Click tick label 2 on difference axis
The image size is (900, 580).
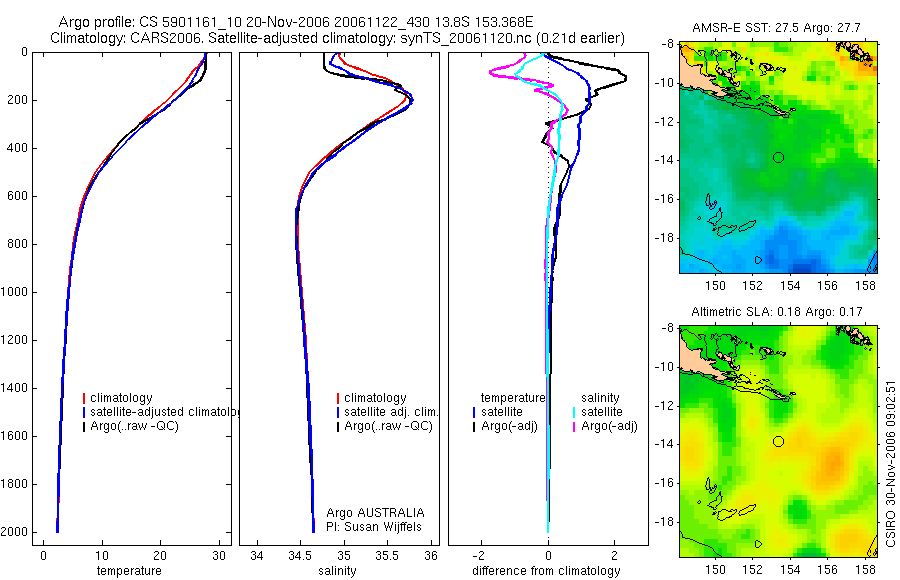pyautogui.click(x=615, y=556)
